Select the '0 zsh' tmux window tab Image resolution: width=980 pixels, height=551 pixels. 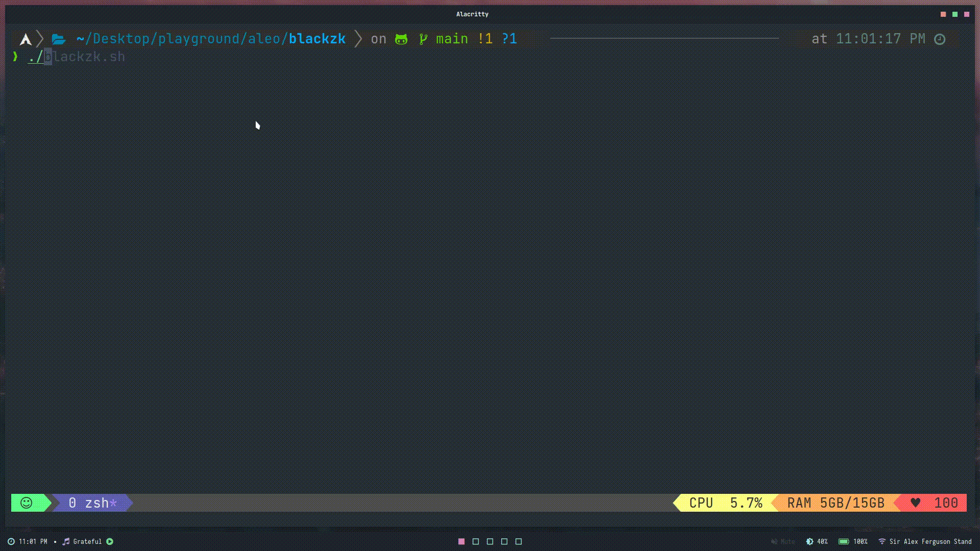point(92,503)
